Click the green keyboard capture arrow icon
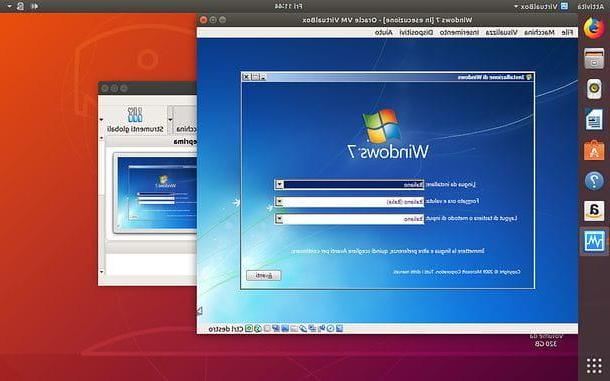The height and width of the screenshot is (381, 610). coord(249,328)
